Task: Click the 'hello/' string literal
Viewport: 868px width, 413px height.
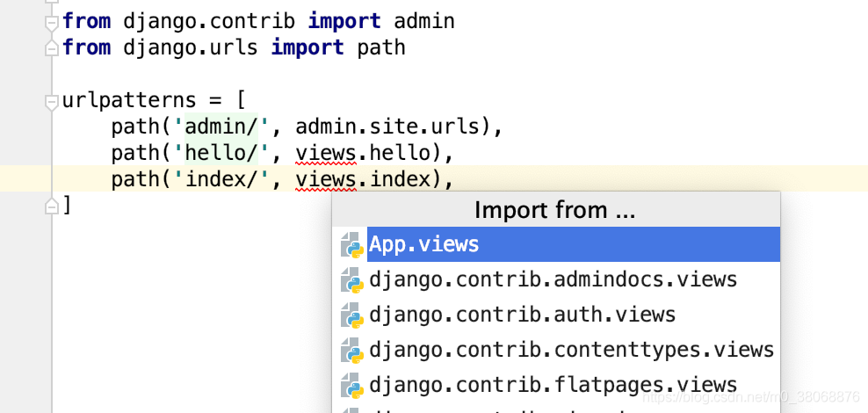Action: 221,154
